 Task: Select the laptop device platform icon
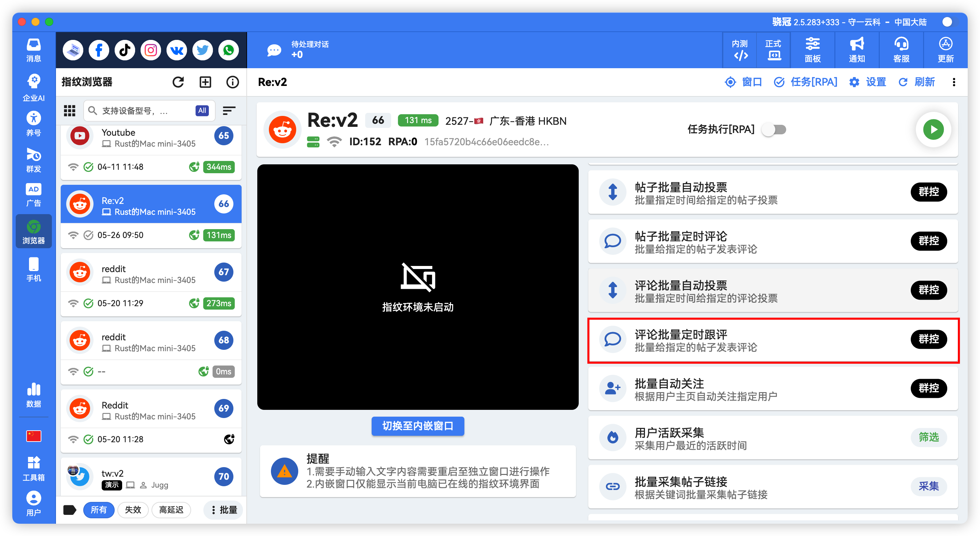coord(73,50)
